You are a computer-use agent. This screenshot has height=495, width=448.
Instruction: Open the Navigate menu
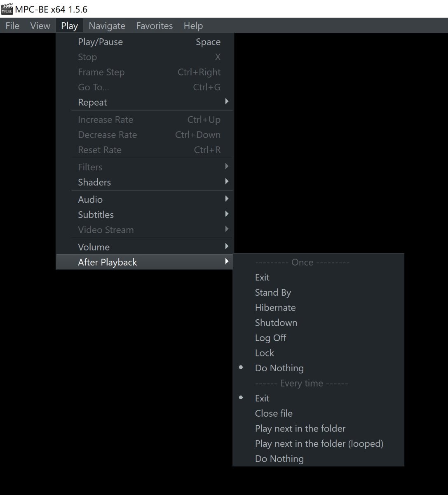click(107, 26)
